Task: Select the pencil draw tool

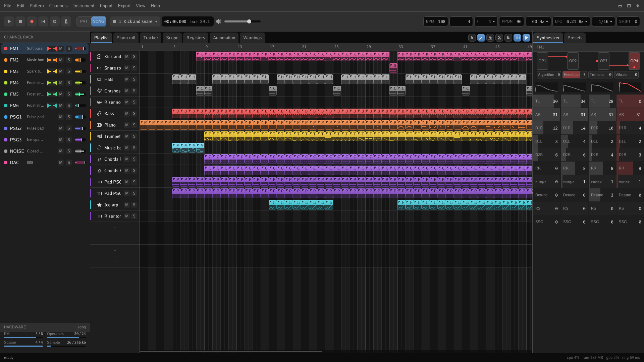Action: tap(481, 38)
